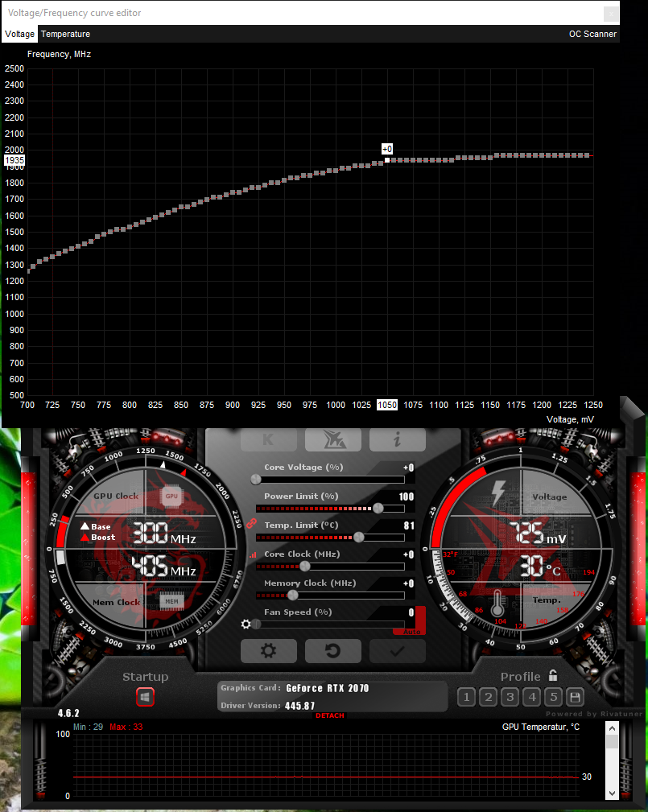Click the GPU Temperatur graph label
This screenshot has height=812, width=648.
pyautogui.click(x=541, y=727)
